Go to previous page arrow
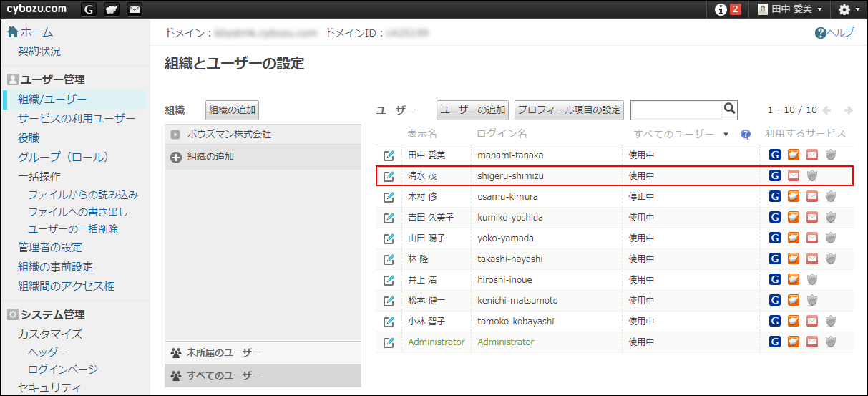This screenshot has width=868, height=396. pos(827,110)
